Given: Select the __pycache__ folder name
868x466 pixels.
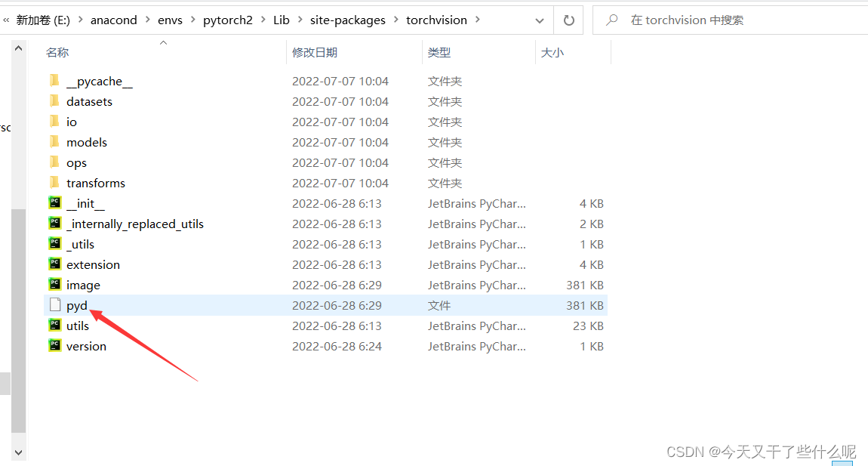Looking at the screenshot, I should pyautogui.click(x=100, y=82).
